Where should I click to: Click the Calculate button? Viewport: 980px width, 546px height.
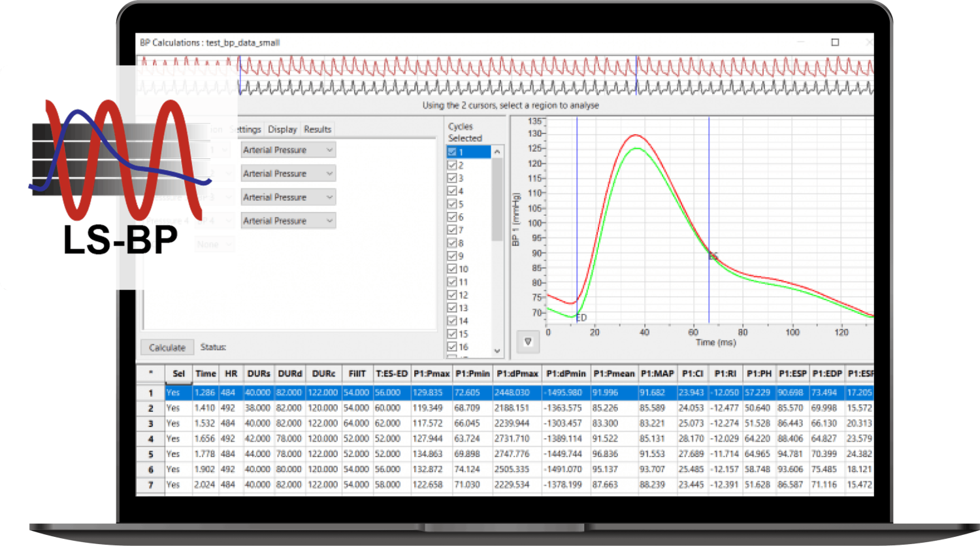tap(167, 347)
